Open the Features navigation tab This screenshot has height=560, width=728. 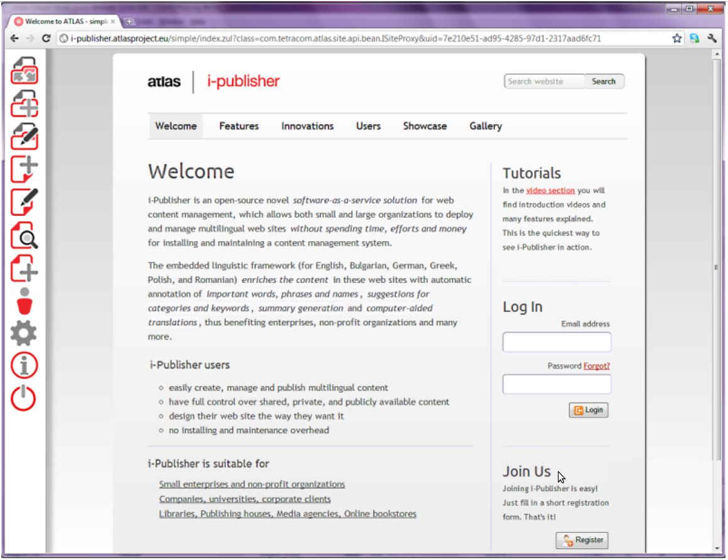pos(238,126)
